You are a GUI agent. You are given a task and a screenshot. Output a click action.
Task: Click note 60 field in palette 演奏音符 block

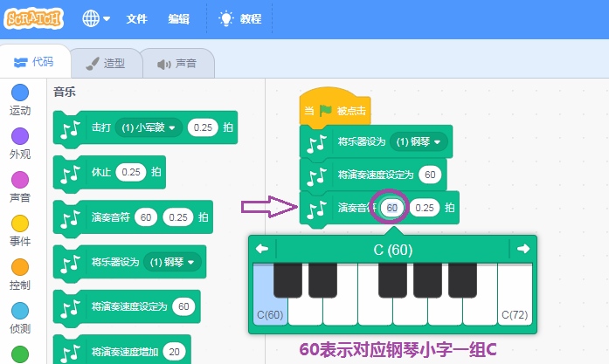coord(146,217)
